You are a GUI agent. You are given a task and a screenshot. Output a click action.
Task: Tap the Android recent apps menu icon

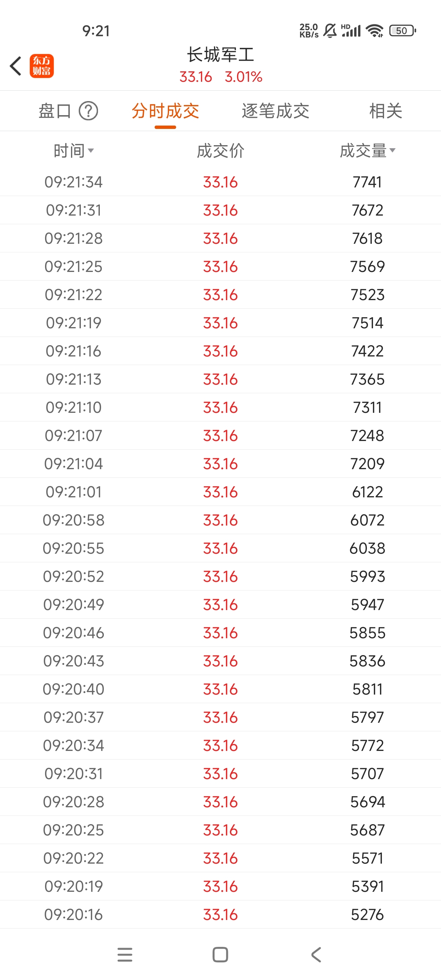pyautogui.click(x=125, y=955)
